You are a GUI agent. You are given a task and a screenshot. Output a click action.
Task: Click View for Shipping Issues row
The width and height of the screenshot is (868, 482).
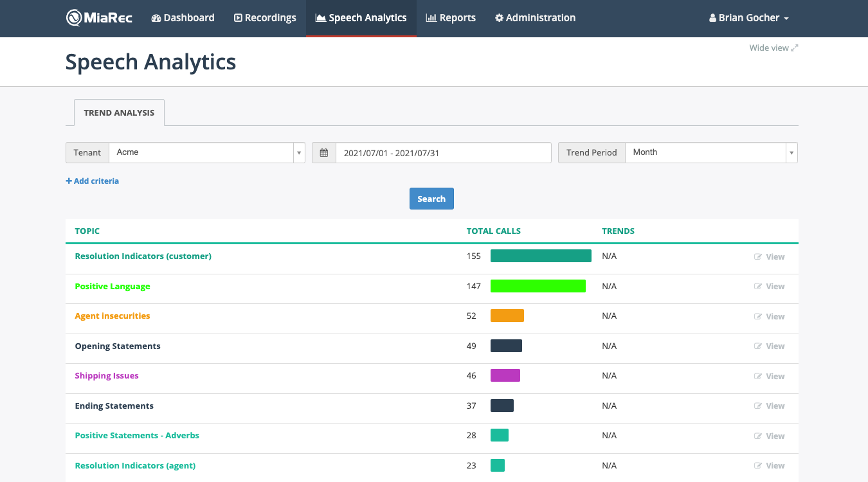(x=770, y=376)
